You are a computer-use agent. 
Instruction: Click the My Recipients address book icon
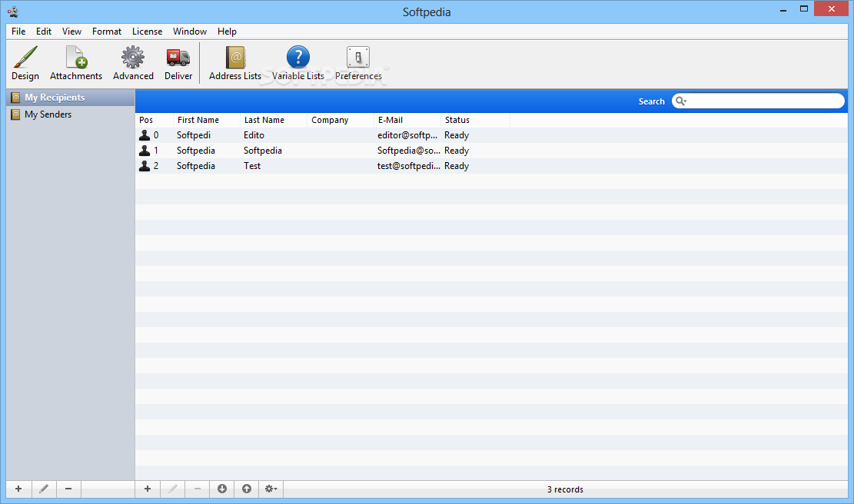pyautogui.click(x=16, y=98)
